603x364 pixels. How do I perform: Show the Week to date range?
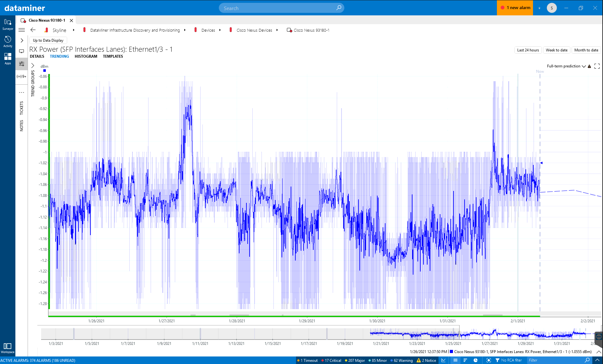(557, 50)
